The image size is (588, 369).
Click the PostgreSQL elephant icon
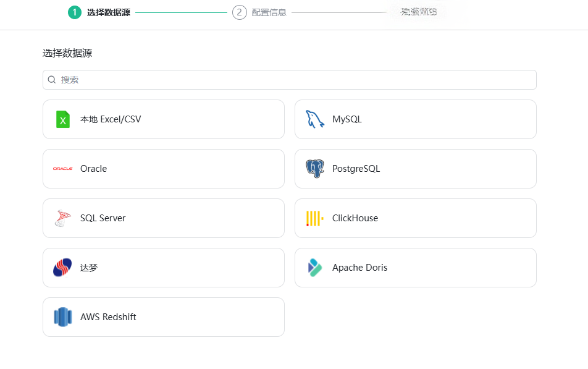(314, 168)
